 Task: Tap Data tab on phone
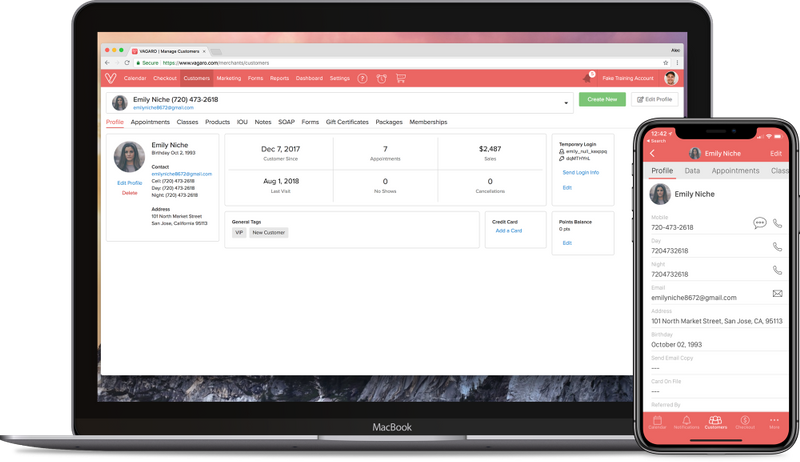tap(692, 170)
